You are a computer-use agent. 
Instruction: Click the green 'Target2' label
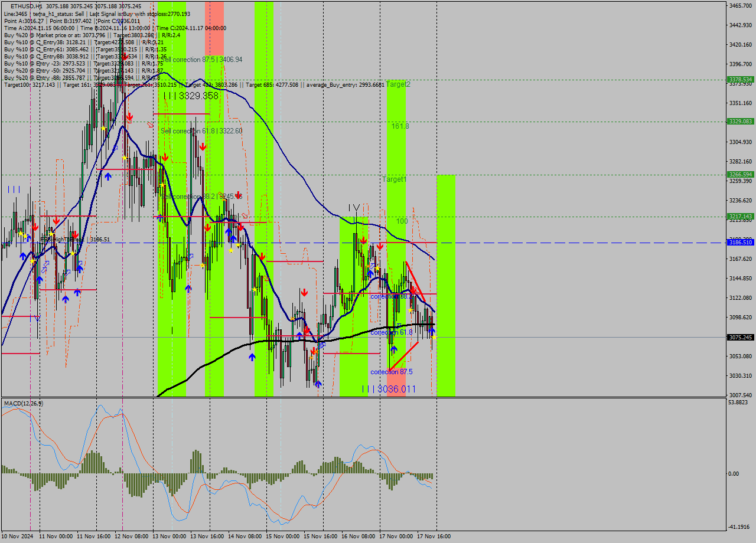point(398,84)
